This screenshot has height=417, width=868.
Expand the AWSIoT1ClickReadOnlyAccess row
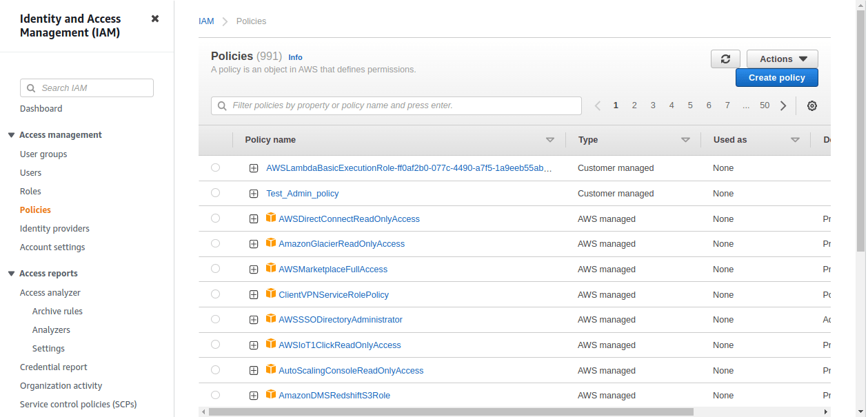click(x=254, y=345)
